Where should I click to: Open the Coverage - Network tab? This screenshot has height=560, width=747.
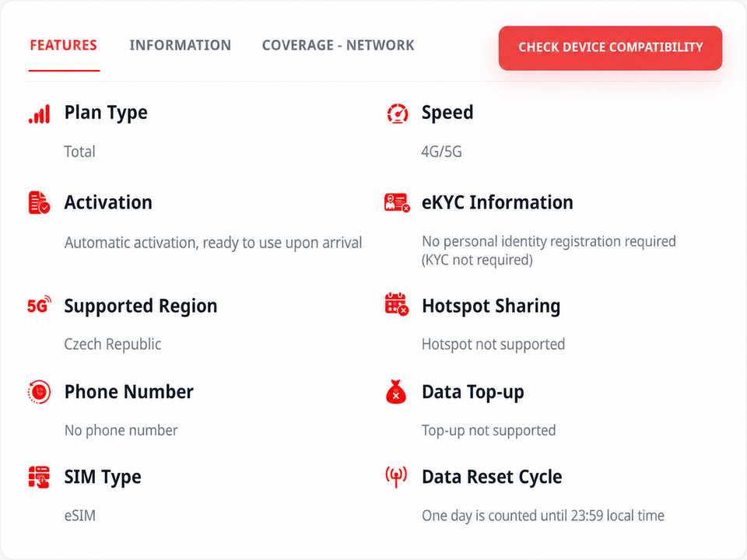(x=338, y=45)
